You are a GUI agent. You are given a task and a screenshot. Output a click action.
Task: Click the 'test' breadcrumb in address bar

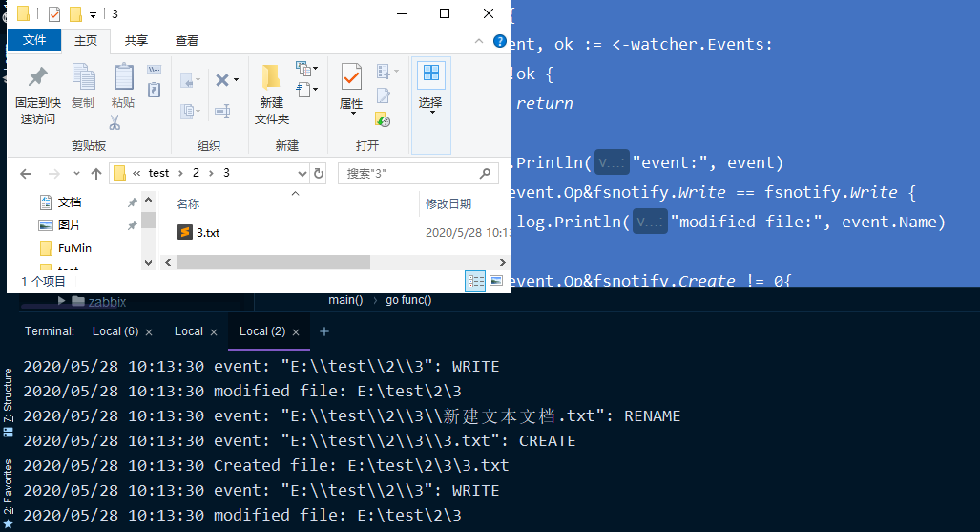[158, 174]
